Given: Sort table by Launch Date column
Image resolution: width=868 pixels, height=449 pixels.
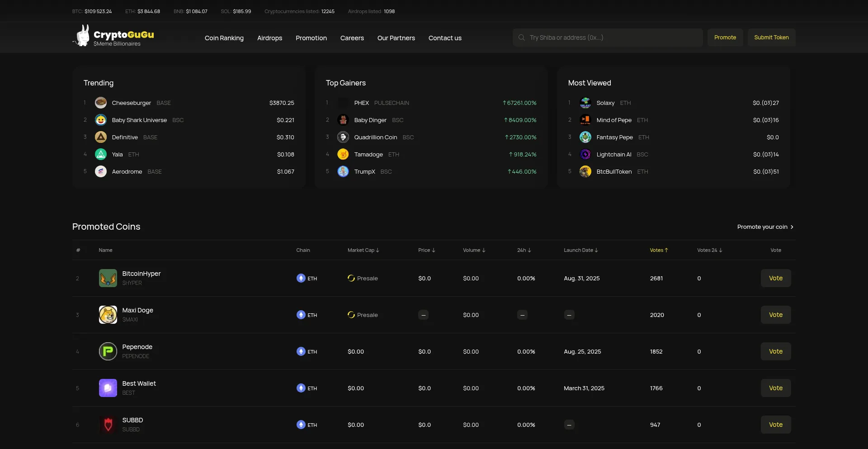Looking at the screenshot, I should click(x=580, y=250).
